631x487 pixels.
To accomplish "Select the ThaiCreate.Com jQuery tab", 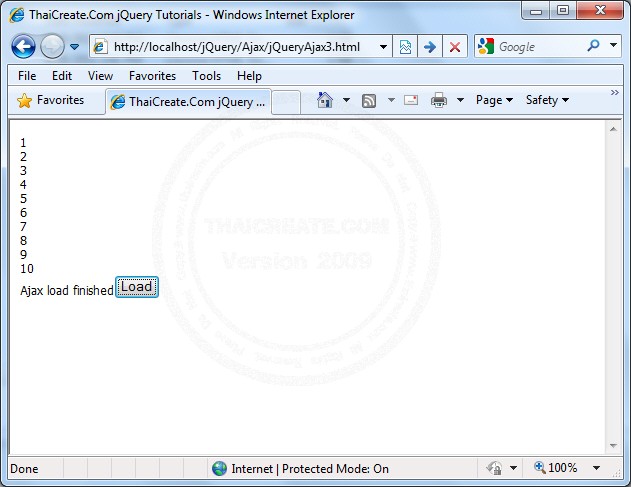I will [188, 102].
